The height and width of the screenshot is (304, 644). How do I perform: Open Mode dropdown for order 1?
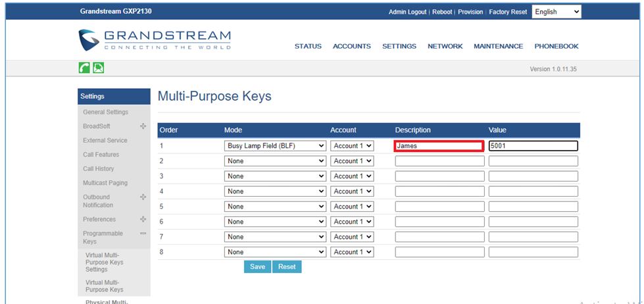coord(275,146)
